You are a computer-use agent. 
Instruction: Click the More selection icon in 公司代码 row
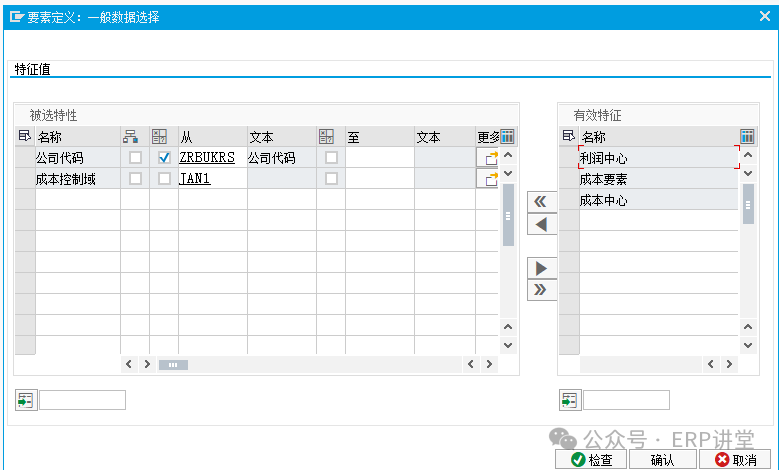pyautogui.click(x=490, y=158)
